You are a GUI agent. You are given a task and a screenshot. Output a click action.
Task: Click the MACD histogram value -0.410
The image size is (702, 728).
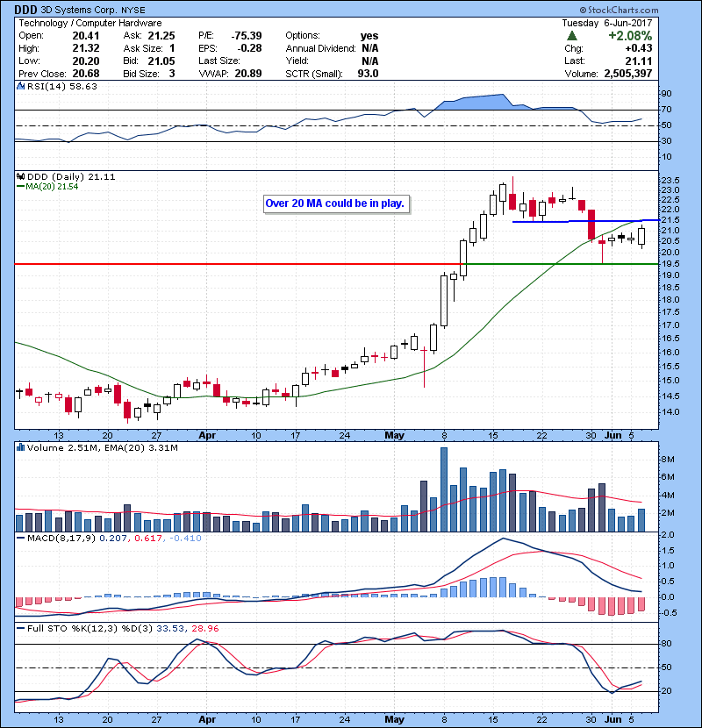[185, 539]
